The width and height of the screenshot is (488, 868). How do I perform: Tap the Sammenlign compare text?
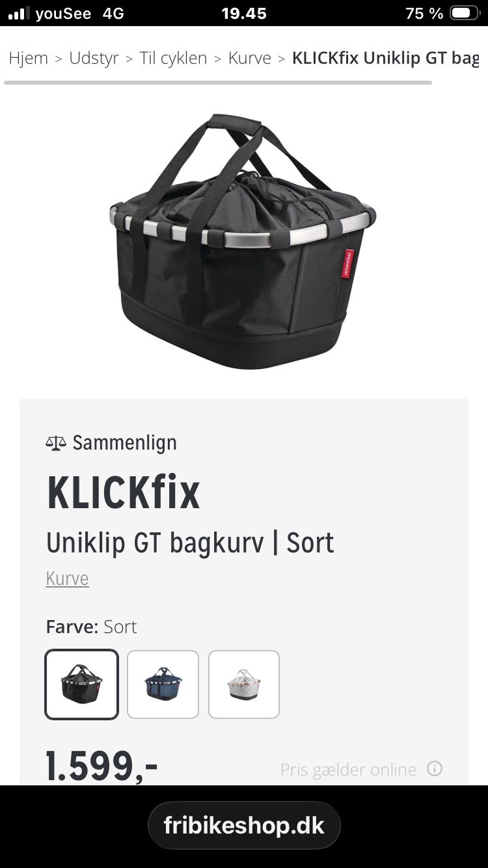[x=124, y=443]
